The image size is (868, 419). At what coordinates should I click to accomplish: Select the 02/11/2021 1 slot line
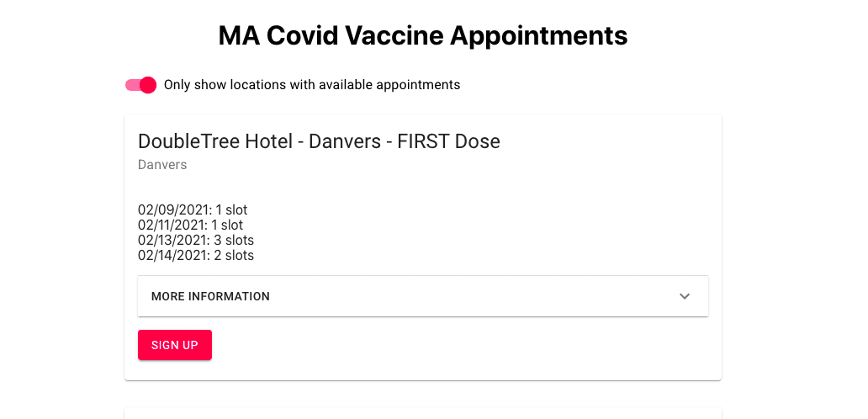pos(190,225)
